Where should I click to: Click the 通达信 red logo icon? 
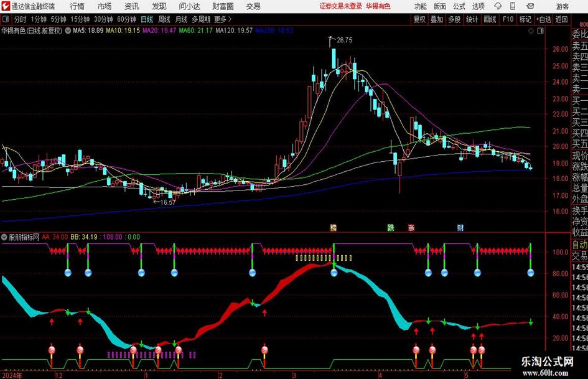pyautogui.click(x=6, y=6)
